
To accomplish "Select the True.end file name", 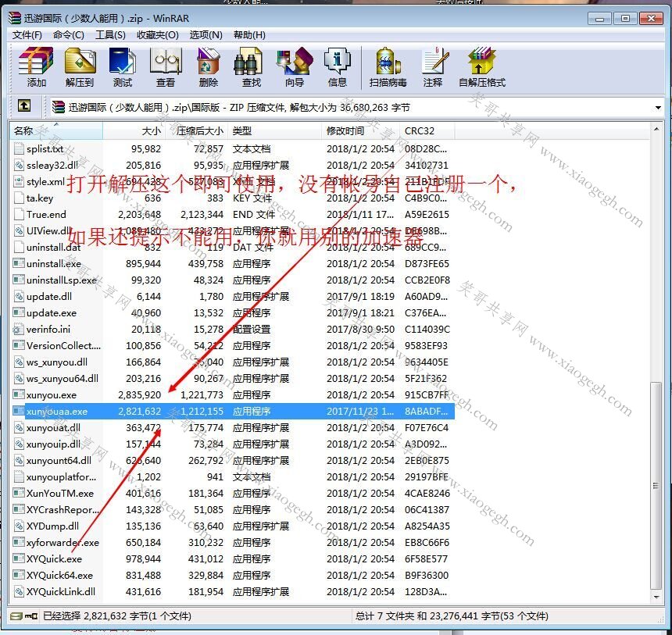I will [46, 214].
